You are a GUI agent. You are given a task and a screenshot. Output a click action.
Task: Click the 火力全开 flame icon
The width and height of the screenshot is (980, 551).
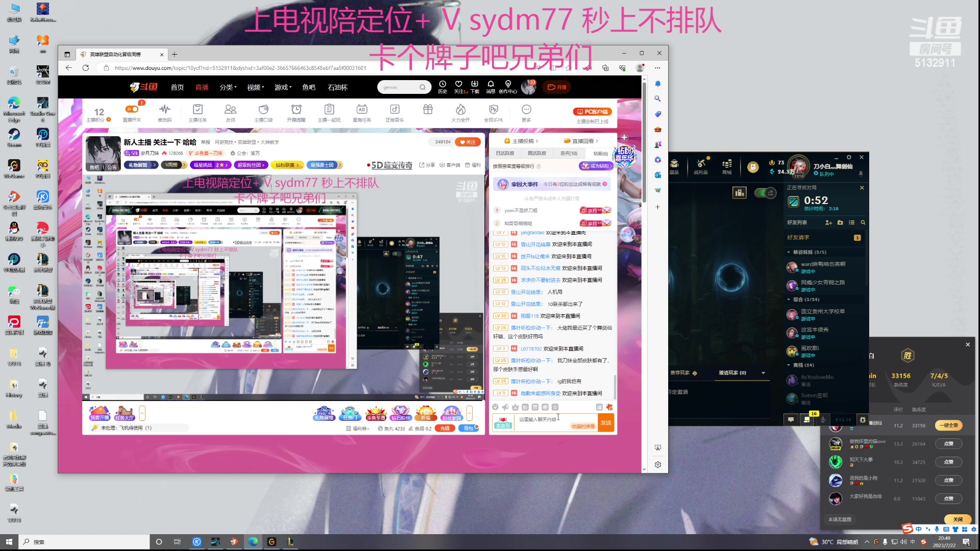tap(461, 110)
